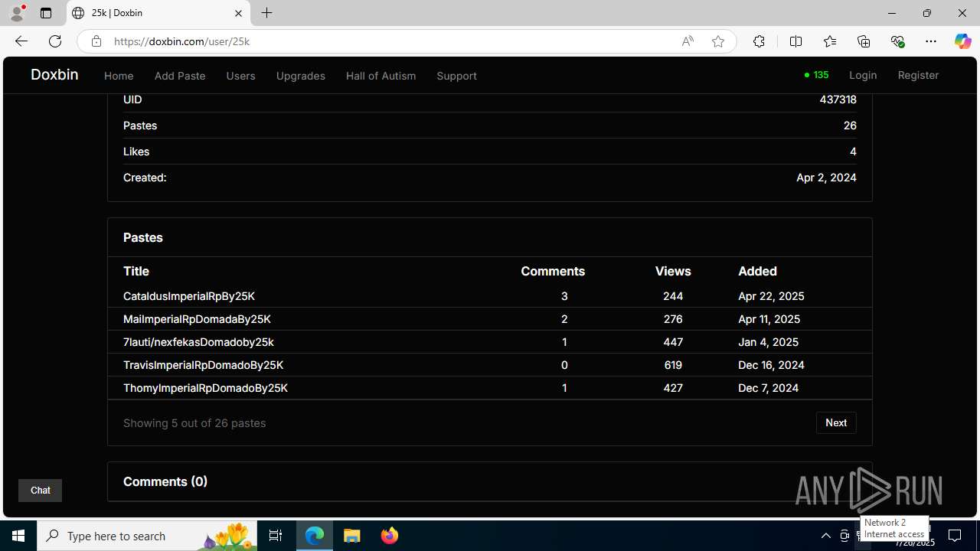Screen dimensions: 980x551
Task: Open the Favorites list
Action: (x=830, y=41)
